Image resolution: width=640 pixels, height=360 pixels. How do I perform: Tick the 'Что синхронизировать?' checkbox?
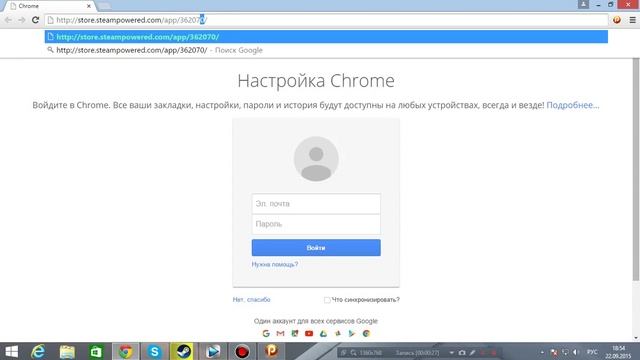point(327,300)
